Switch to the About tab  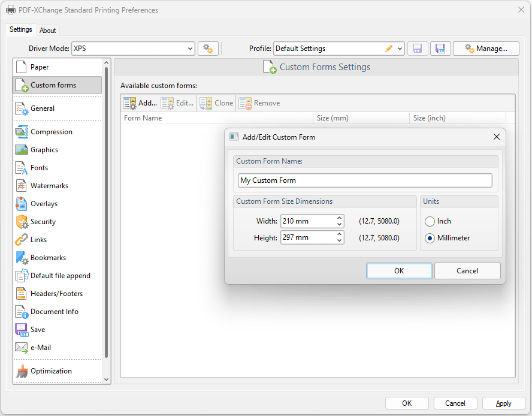coord(48,31)
